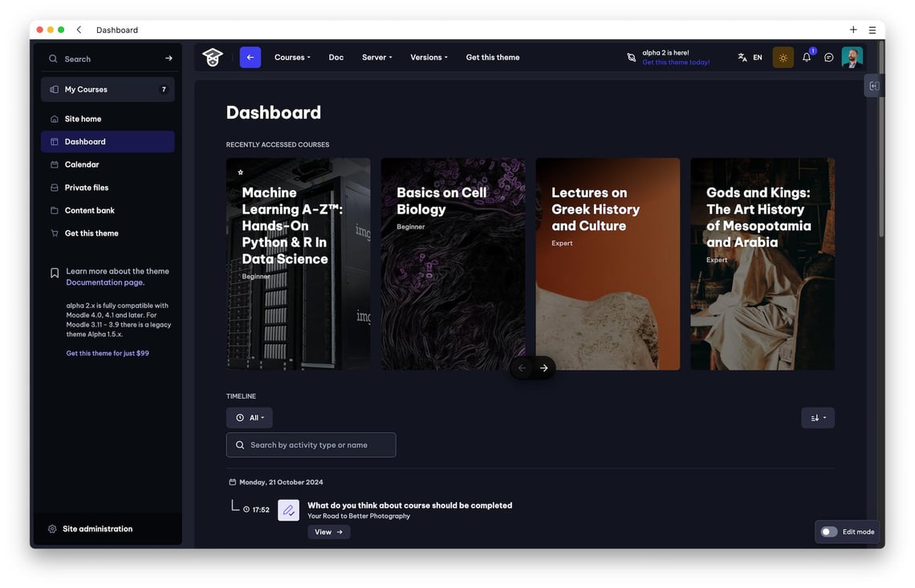
Task: Click the browser back chevron in title bar
Action: click(x=79, y=30)
